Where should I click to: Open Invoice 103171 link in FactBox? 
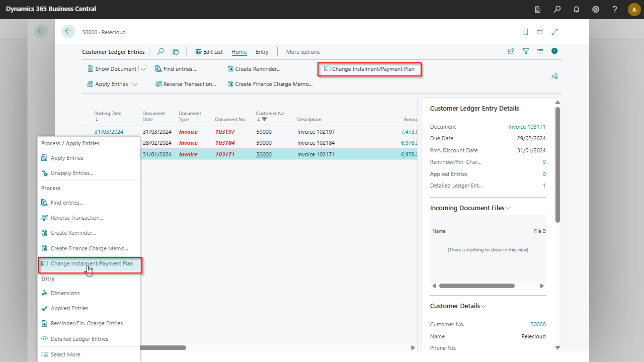[527, 127]
